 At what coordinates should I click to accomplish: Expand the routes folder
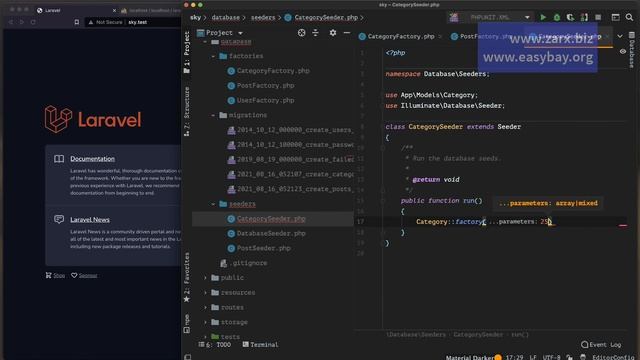205,307
